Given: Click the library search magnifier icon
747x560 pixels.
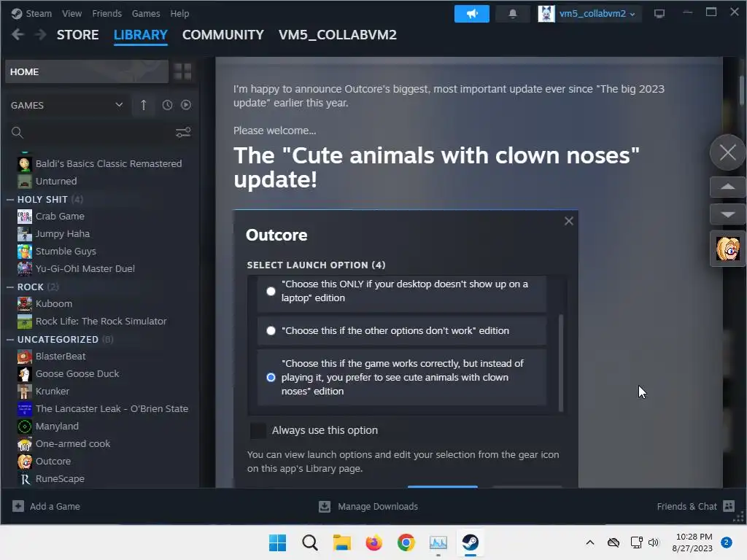Looking at the screenshot, I should 18,133.
